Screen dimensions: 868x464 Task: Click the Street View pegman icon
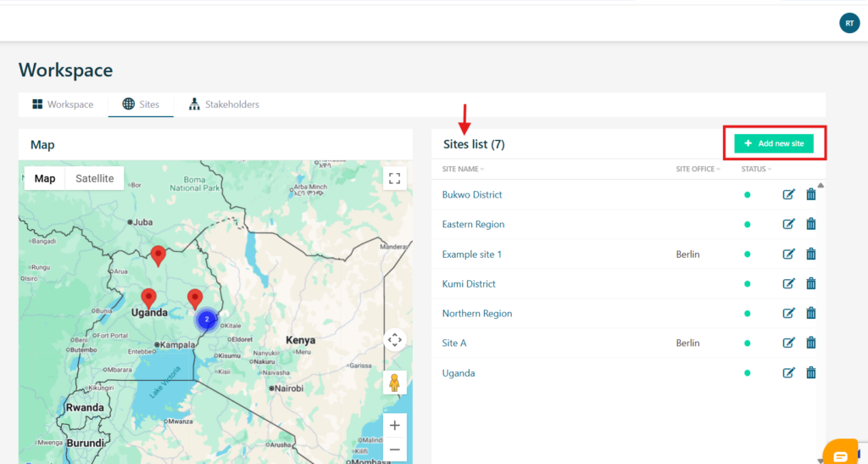pos(394,382)
